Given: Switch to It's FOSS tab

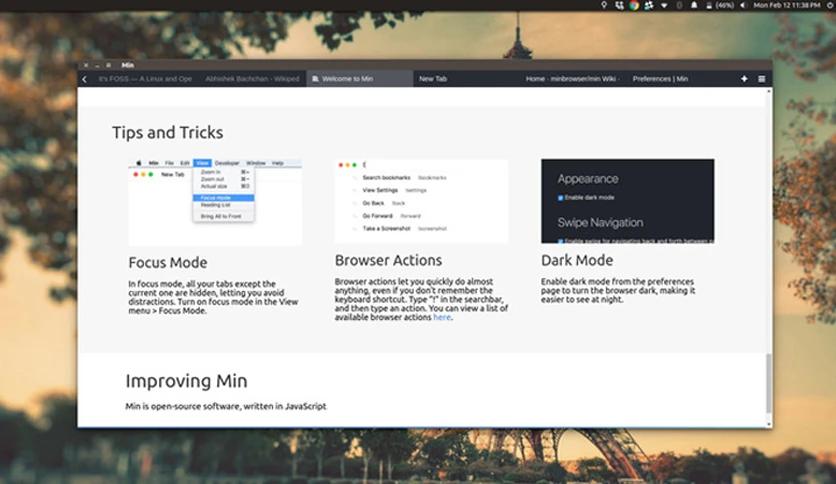Looking at the screenshot, I should 145,79.
